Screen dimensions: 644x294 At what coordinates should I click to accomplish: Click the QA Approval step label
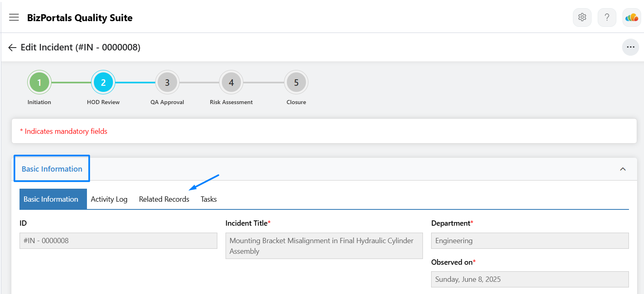(167, 102)
